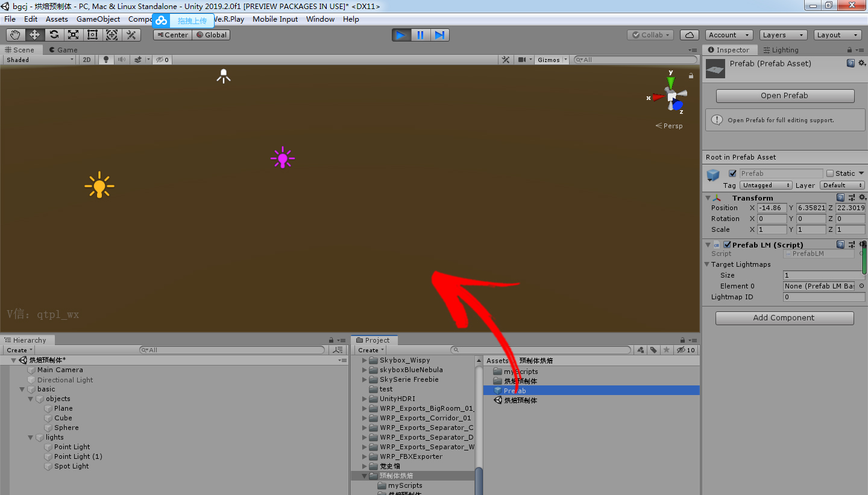Open the Layout dropdown
Image resolution: width=868 pixels, height=495 pixels.
837,34
